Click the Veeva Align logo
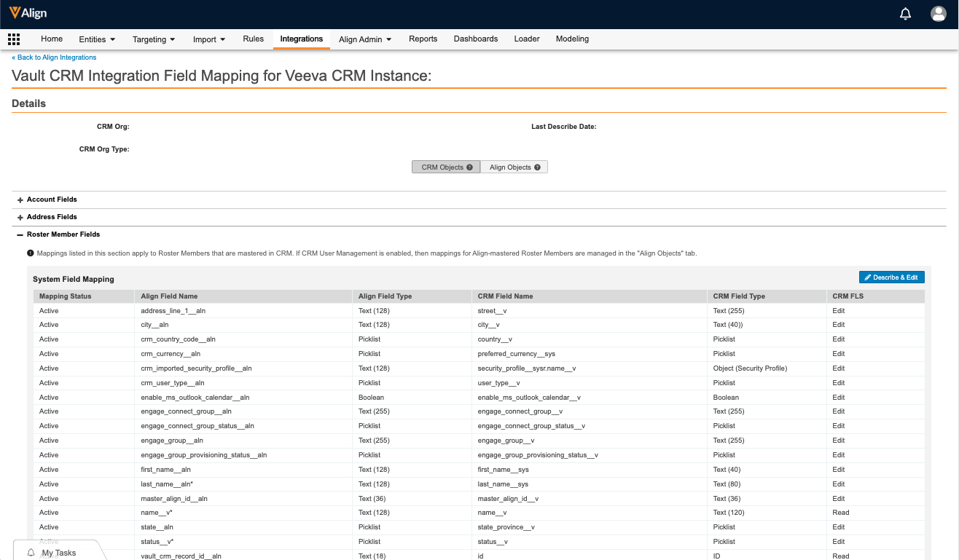This screenshot has width=959, height=560. coord(28,14)
